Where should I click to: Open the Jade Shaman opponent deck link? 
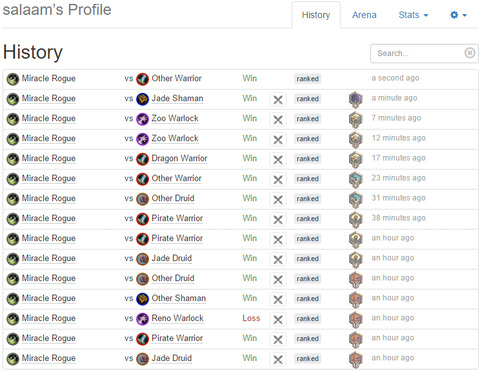(177, 98)
